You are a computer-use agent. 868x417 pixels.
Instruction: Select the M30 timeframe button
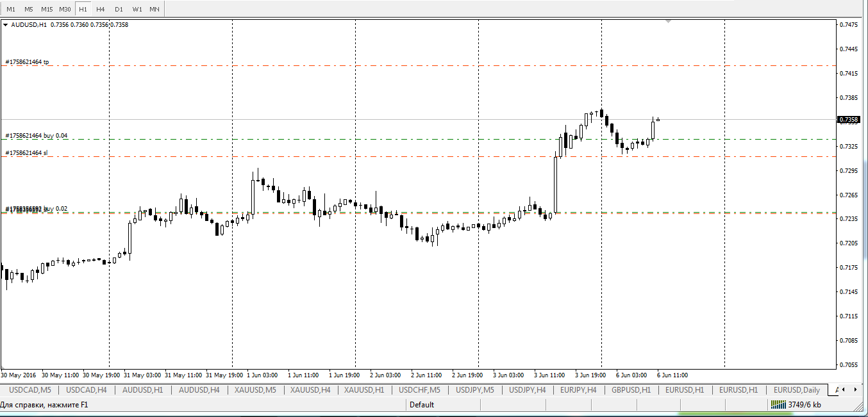click(65, 10)
